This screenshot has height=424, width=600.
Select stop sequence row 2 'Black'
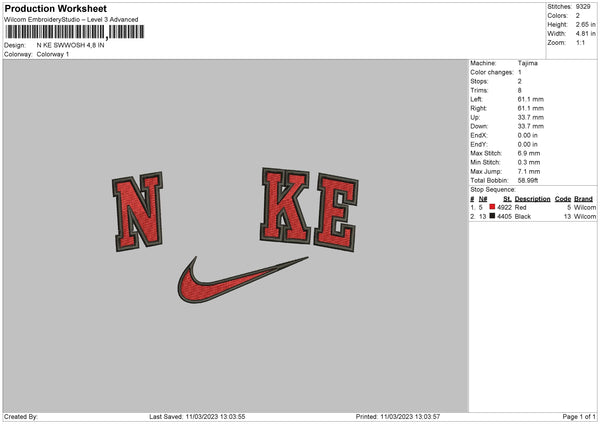[533, 217]
